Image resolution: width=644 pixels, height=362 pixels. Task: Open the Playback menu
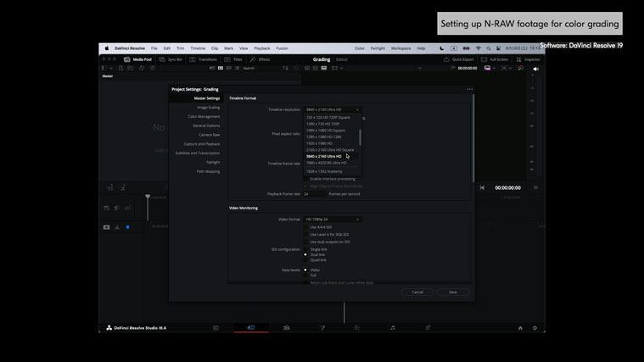click(261, 48)
